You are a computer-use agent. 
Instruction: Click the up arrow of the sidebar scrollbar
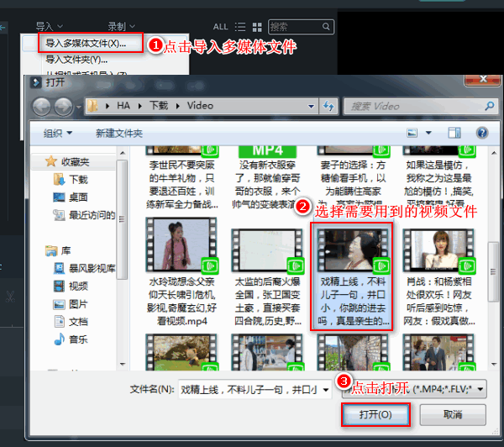click(123, 153)
